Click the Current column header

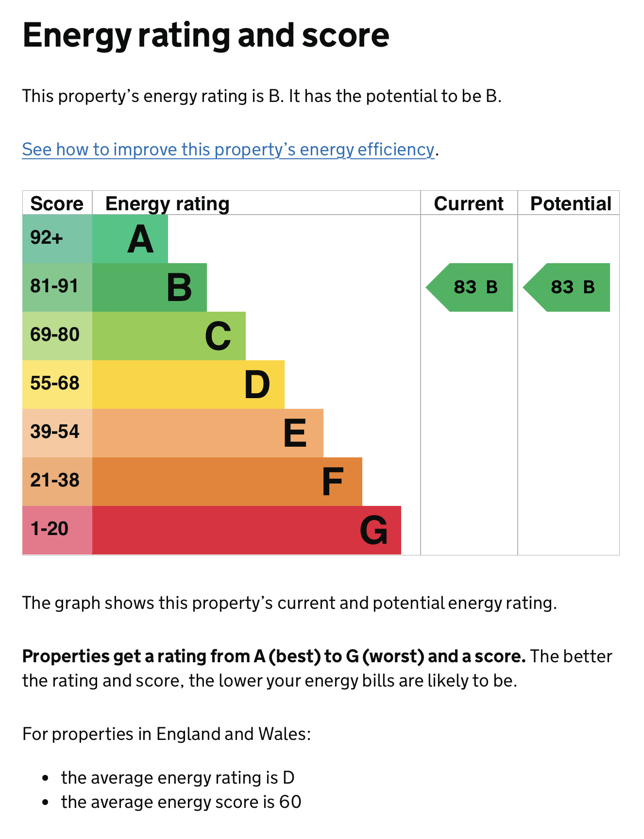[x=469, y=204]
